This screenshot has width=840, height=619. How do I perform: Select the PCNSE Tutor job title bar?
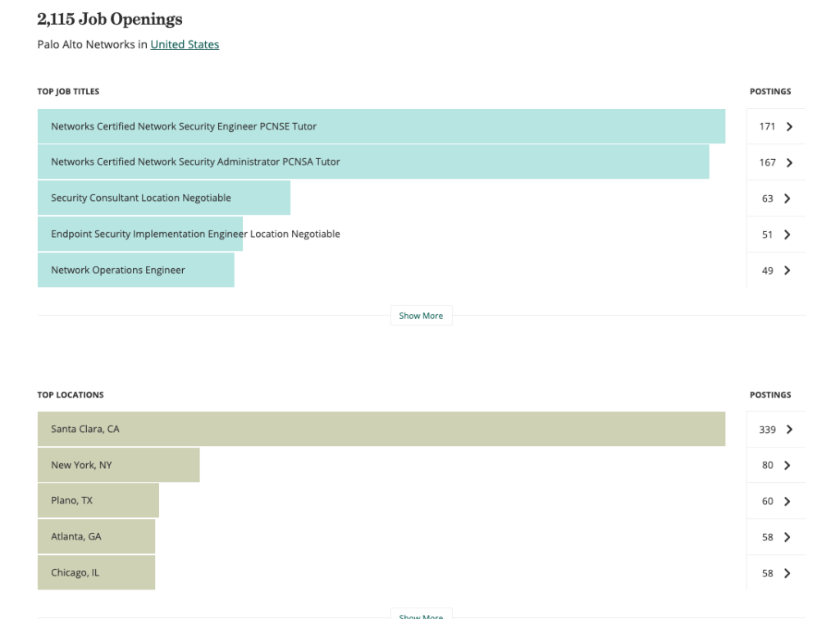pyautogui.click(x=381, y=127)
